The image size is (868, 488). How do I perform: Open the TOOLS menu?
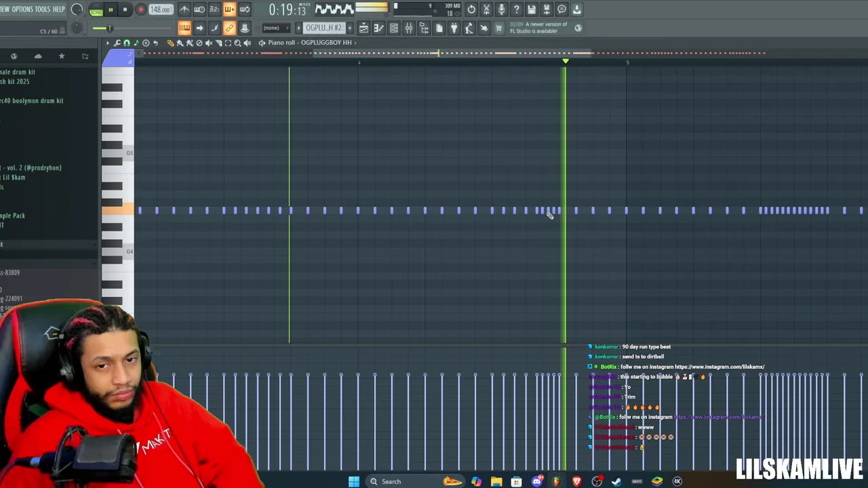coord(42,9)
